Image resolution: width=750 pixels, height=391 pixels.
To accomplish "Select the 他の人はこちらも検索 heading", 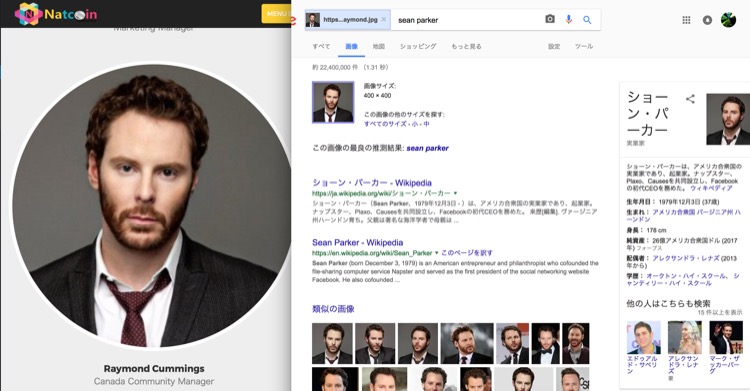I will tap(668, 303).
